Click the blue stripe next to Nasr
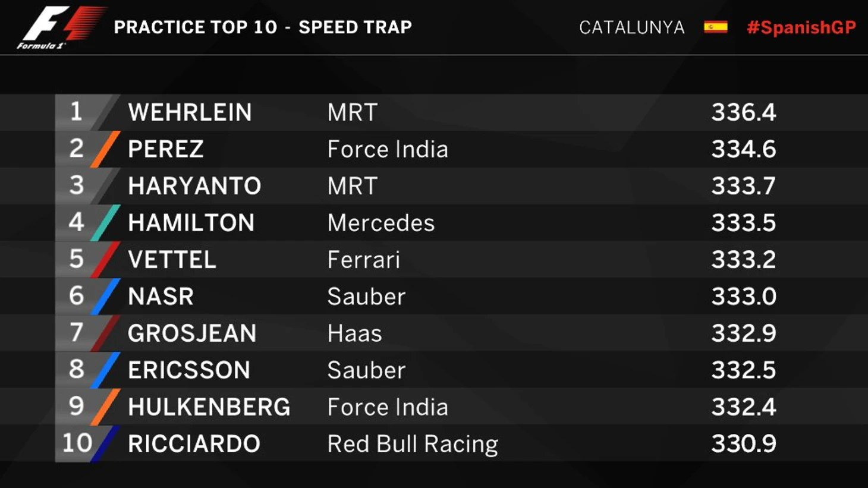868x488 pixels. (x=105, y=297)
